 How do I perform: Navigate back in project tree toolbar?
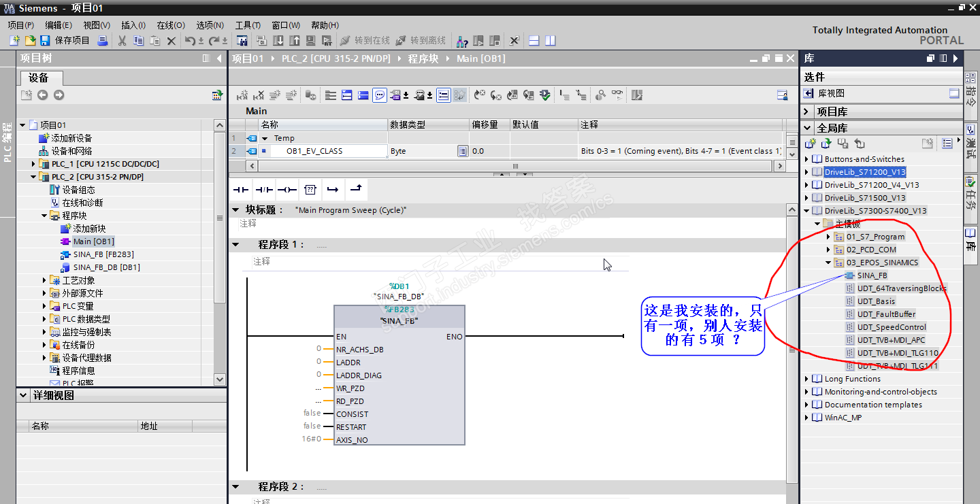(x=42, y=95)
